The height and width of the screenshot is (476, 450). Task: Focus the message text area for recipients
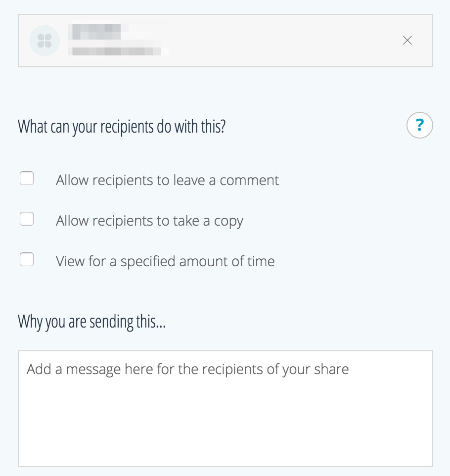225,408
